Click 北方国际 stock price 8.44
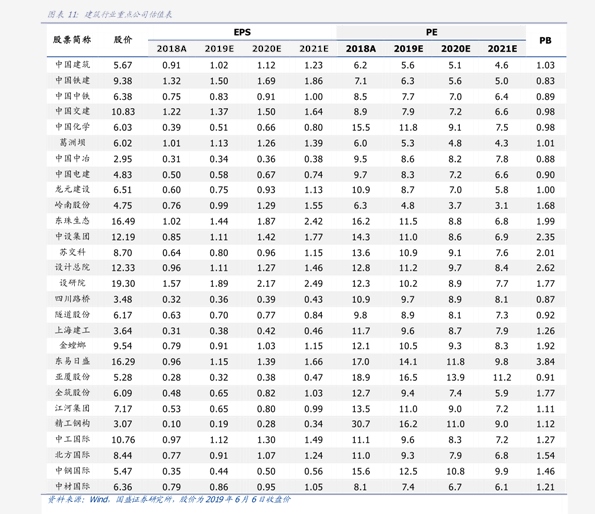Viewport: 595px width, 514px height. coord(123,456)
